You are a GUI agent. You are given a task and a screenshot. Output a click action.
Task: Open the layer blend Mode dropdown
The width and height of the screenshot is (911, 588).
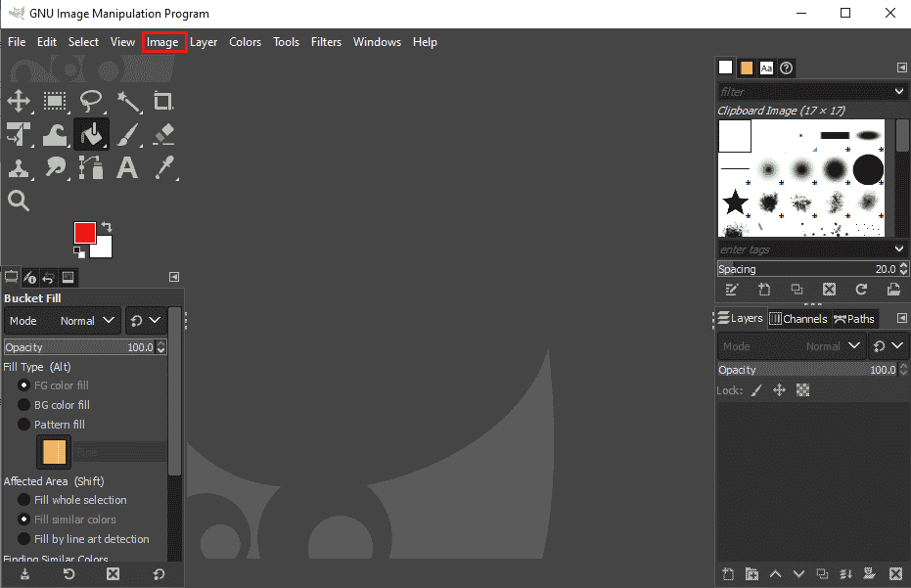[832, 345]
